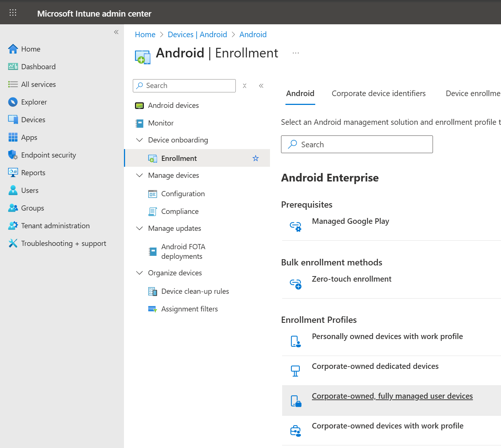Click the Explorer compass icon
Screen dimensions: 501x448
(x=13, y=102)
